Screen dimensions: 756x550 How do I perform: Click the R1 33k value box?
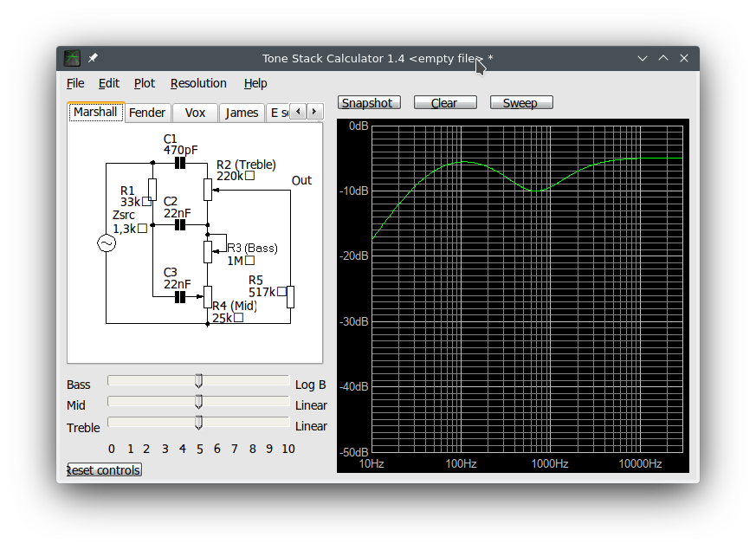[146, 202]
